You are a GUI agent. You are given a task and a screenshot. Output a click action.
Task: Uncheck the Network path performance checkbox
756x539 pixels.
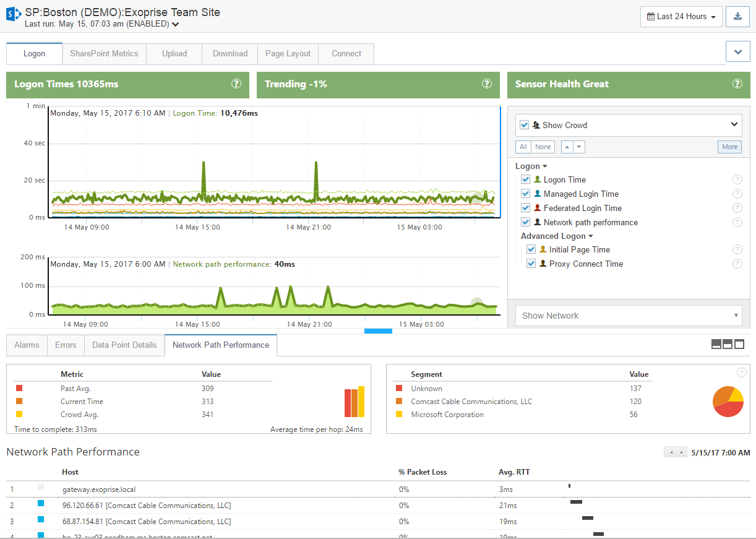(526, 222)
